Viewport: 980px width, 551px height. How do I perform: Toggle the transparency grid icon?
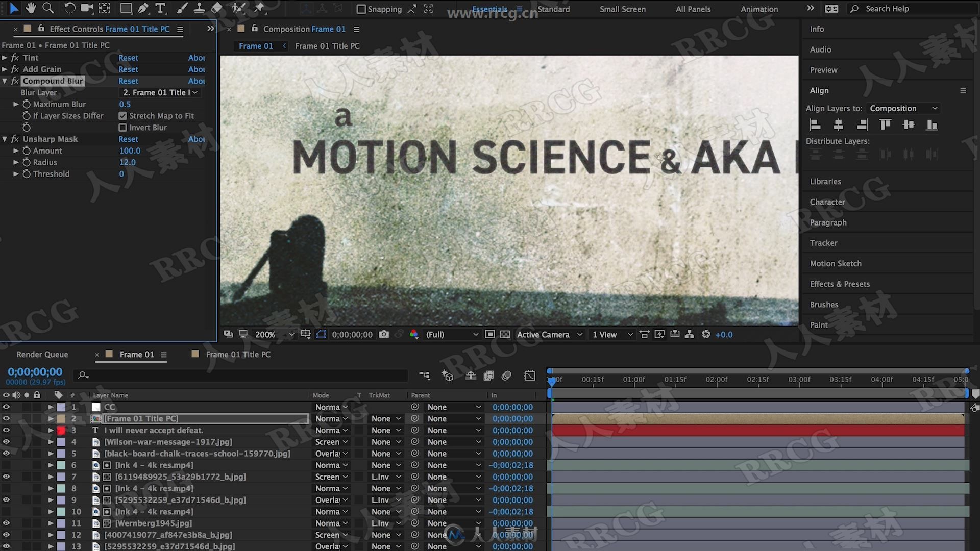(x=505, y=334)
